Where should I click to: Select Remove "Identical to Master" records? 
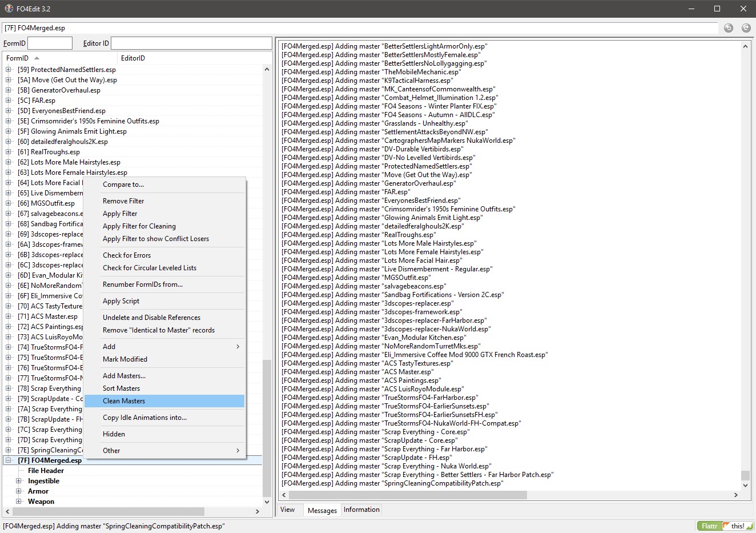[164, 330]
